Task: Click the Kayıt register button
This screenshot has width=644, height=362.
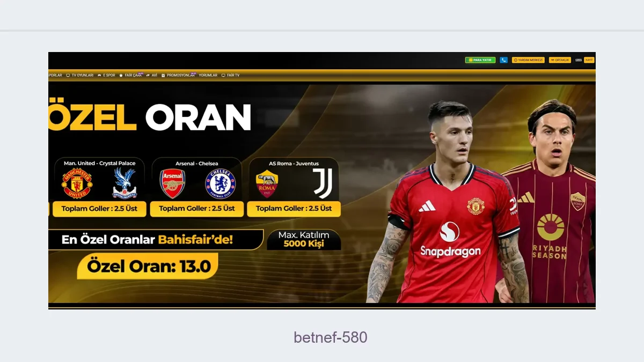Action: (x=589, y=60)
